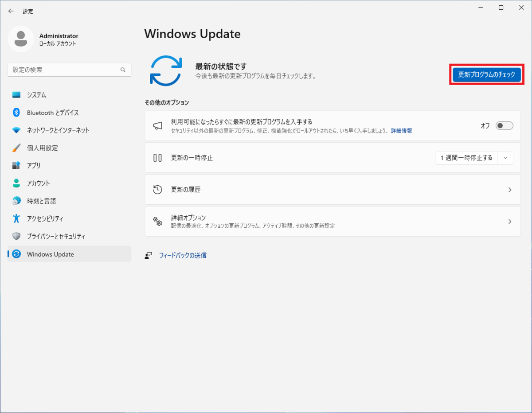The width and height of the screenshot is (532, 413).
Task: Click the back arrow in the title bar
Action: [x=11, y=11]
